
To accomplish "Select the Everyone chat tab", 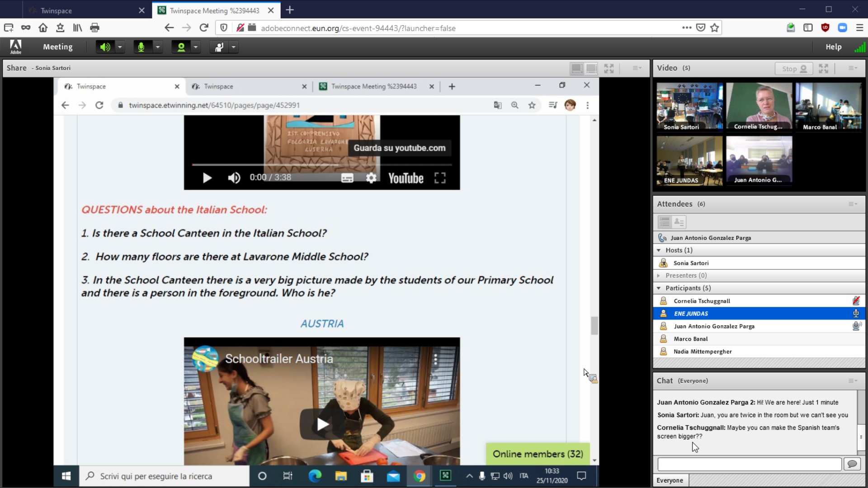I will pyautogui.click(x=670, y=480).
